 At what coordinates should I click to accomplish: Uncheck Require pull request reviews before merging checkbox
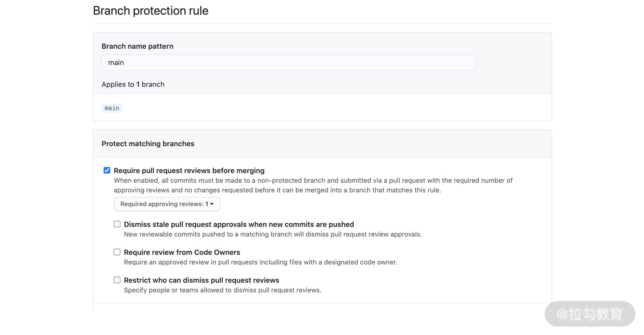107,170
